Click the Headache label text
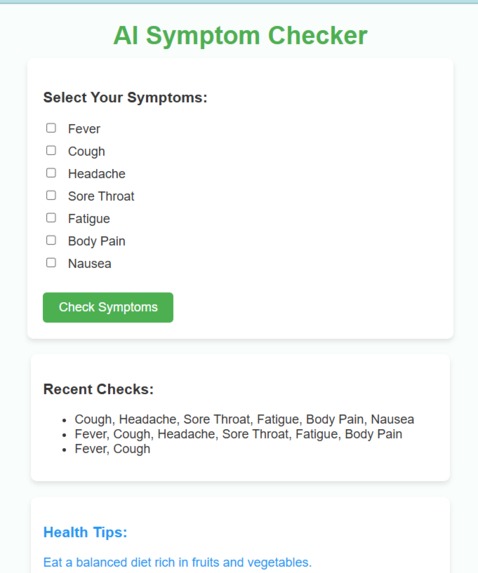The height and width of the screenshot is (573, 478). [97, 174]
